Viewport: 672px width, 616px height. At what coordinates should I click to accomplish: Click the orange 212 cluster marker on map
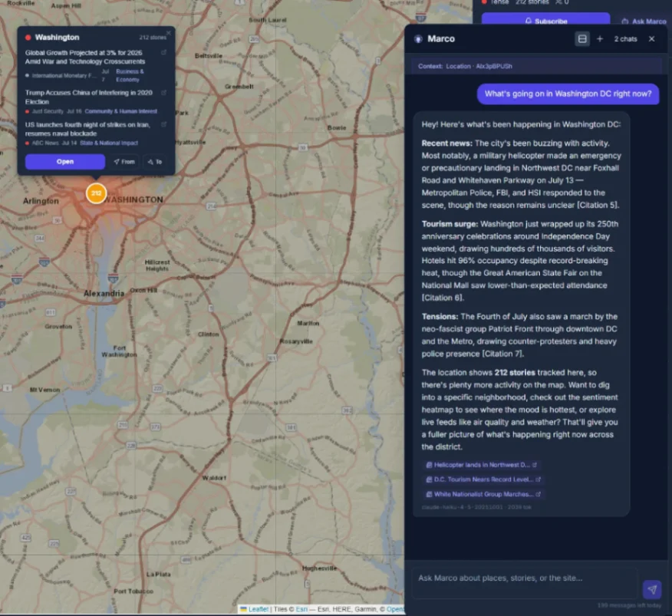coord(96,193)
